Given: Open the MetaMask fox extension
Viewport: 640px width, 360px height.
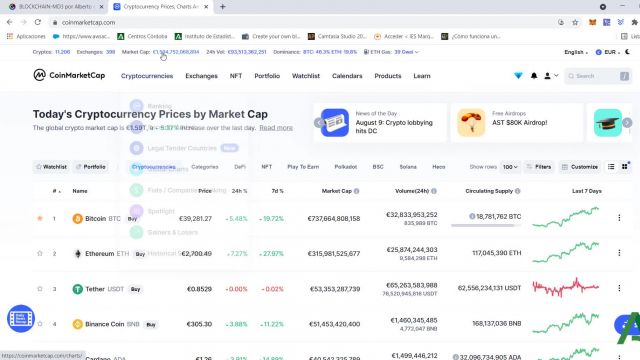Looking at the screenshot, I should (x=592, y=22).
